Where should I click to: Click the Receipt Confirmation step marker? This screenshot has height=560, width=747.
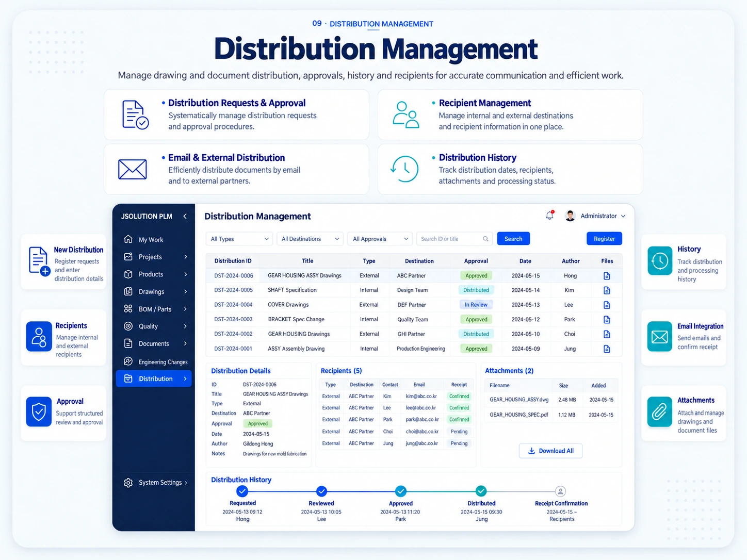click(560, 491)
